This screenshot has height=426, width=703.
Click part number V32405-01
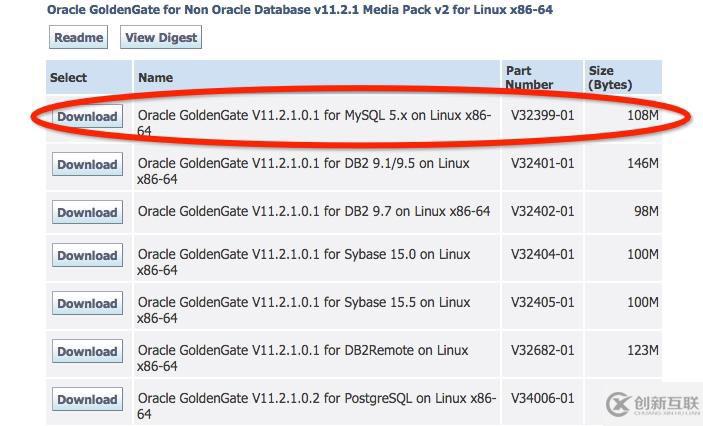[542, 302]
